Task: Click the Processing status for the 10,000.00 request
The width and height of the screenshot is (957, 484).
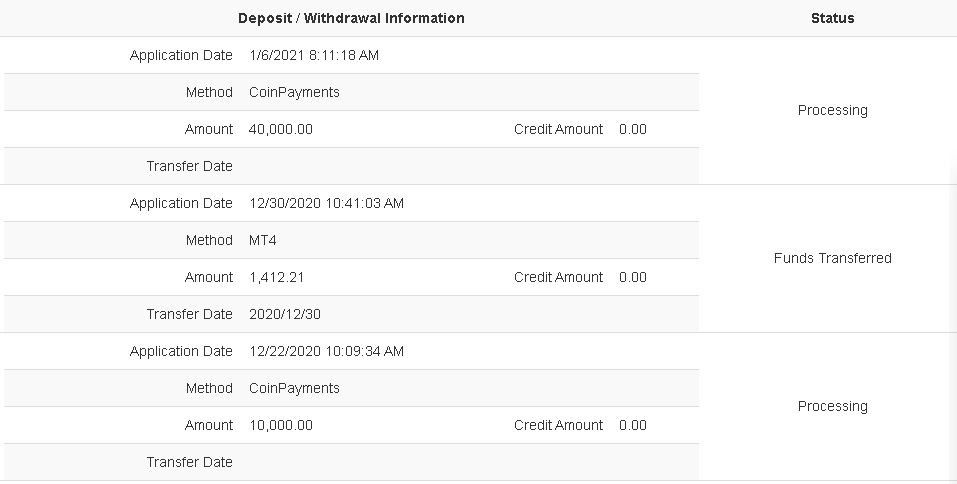Action: (832, 406)
